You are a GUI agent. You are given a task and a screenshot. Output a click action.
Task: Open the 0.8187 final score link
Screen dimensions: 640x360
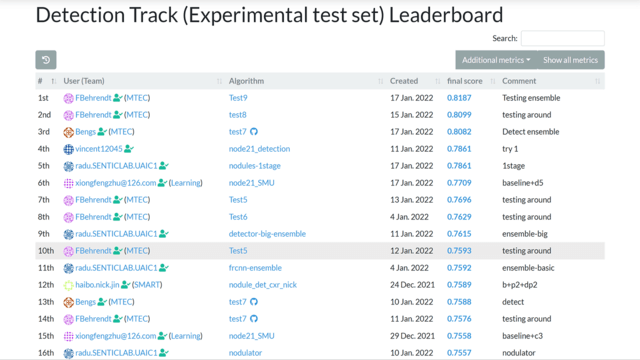tap(459, 98)
